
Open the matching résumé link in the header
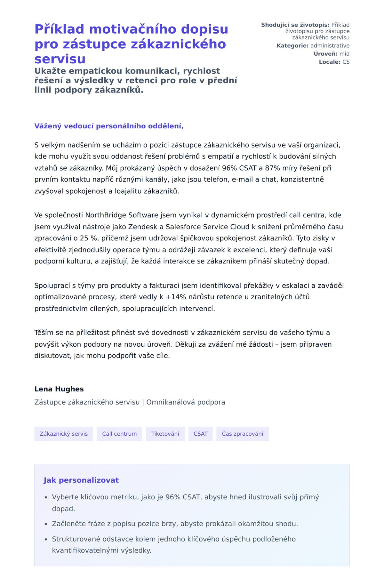click(317, 31)
